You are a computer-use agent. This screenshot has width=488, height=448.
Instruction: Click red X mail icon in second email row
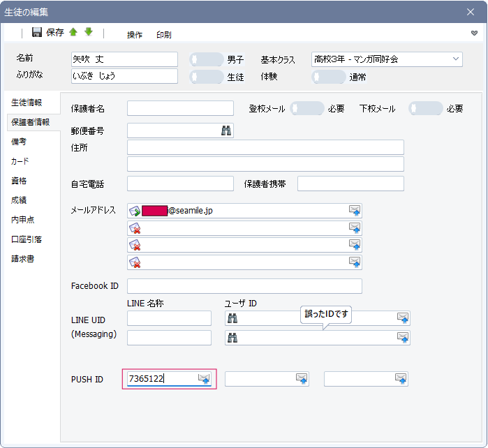coord(135,228)
